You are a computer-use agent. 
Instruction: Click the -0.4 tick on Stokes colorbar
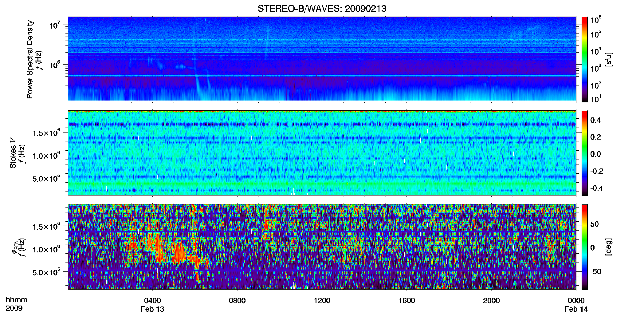tap(597, 188)
